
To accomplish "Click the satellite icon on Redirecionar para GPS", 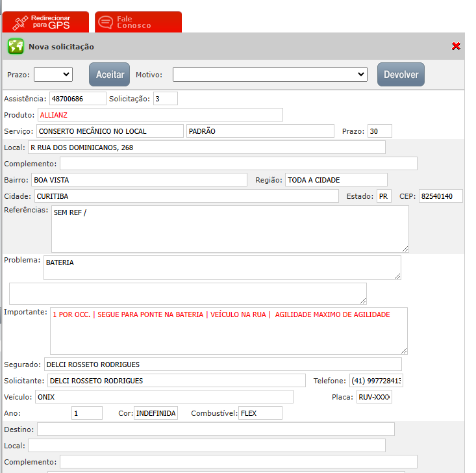I will coord(20,22).
